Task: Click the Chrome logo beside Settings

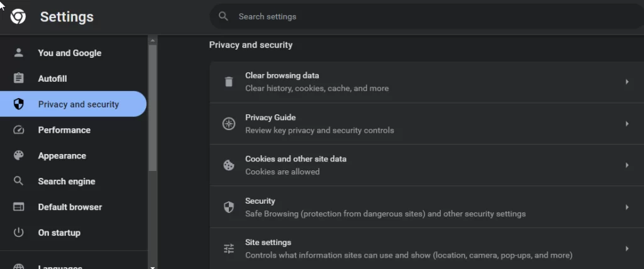Action: coord(18,16)
